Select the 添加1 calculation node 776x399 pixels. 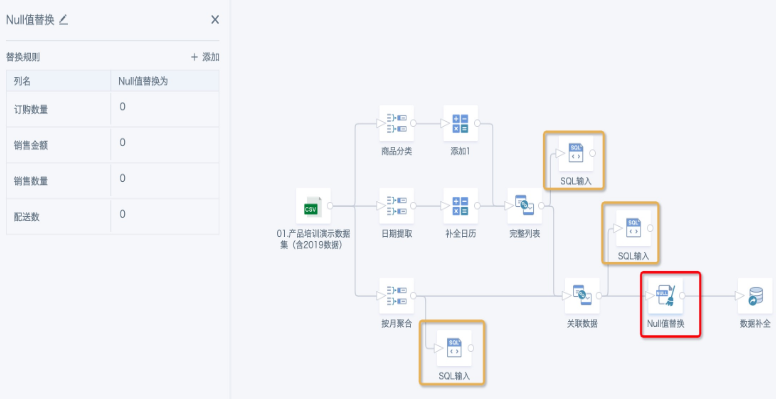pos(460,123)
